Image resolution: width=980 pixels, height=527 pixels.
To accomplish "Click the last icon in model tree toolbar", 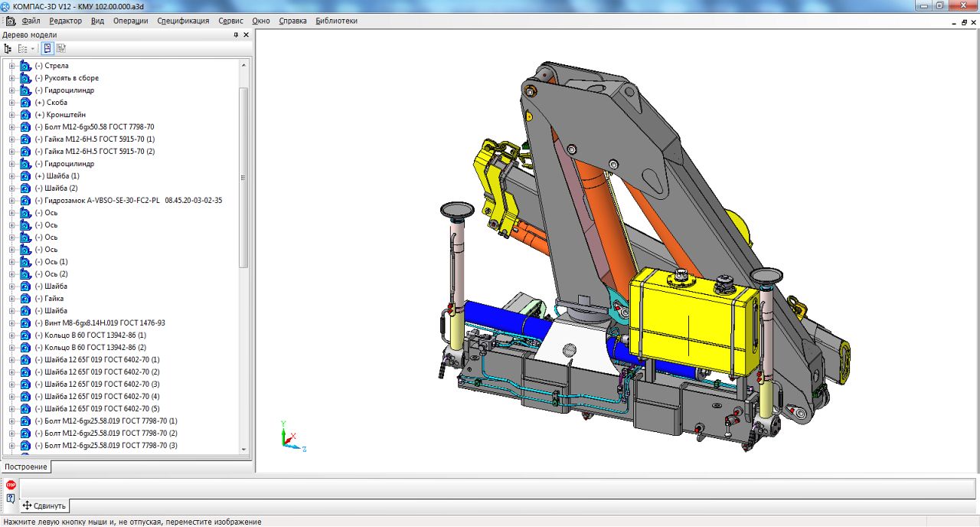I will coord(61,48).
